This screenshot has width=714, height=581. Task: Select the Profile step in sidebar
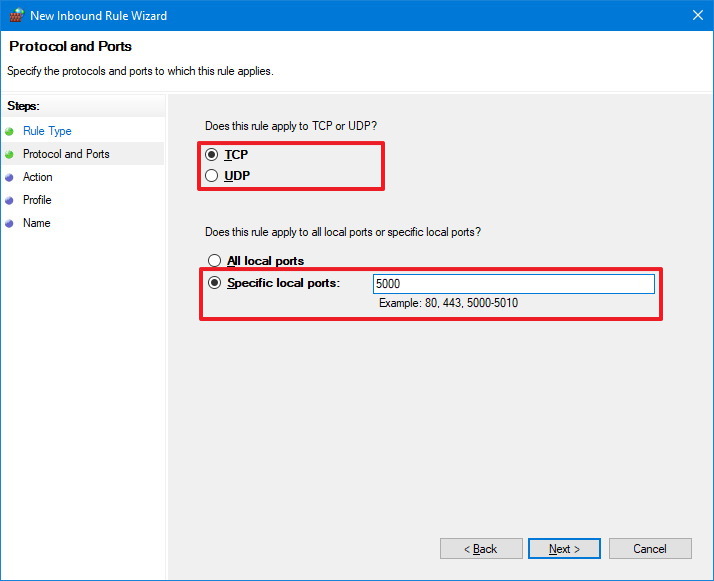tap(37, 200)
